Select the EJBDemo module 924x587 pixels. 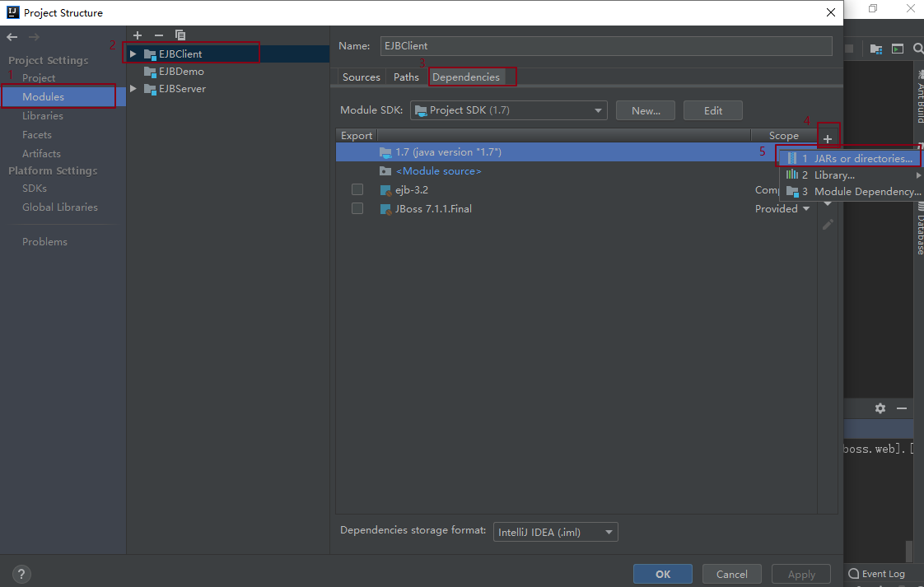click(181, 72)
